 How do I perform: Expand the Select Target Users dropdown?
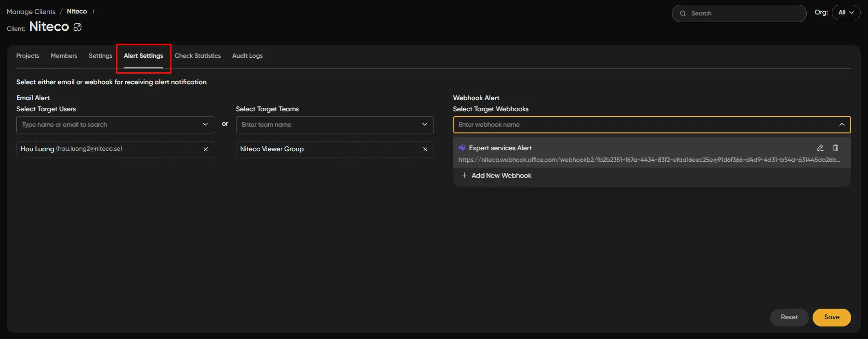pyautogui.click(x=205, y=124)
